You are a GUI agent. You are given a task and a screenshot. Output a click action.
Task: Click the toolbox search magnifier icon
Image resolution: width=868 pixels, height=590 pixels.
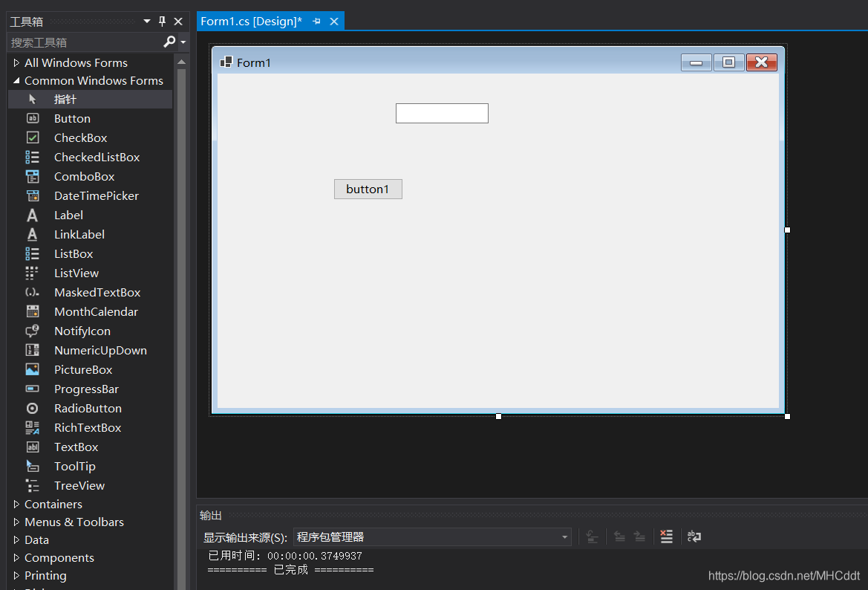169,42
